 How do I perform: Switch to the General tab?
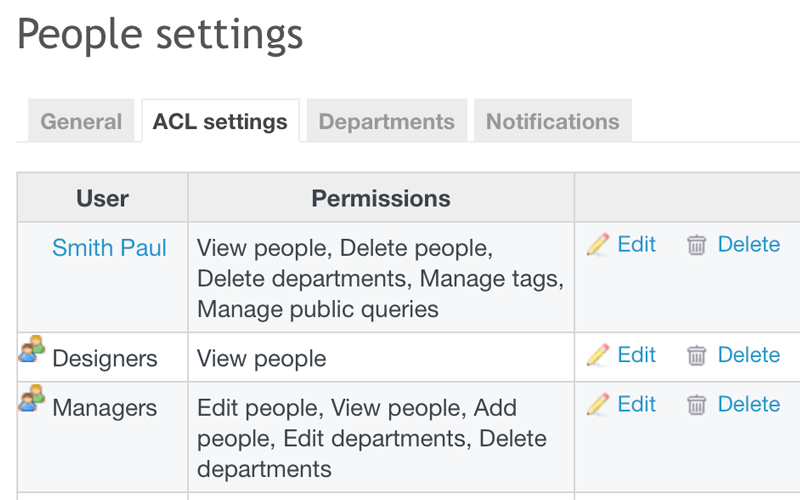coord(81,122)
